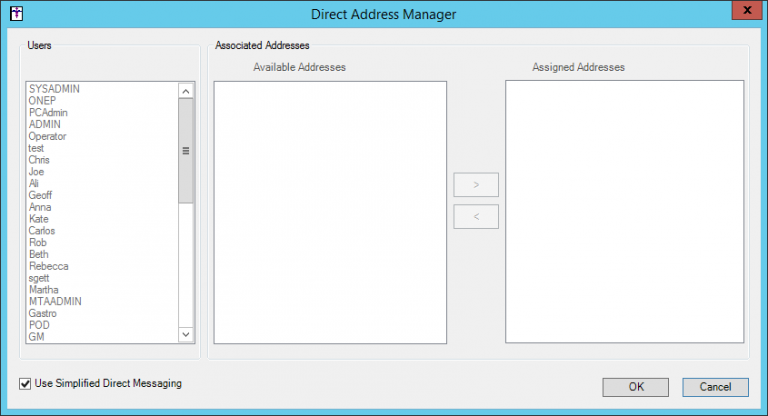Select SYSADMIN in the Users list
Screen dimensions: 768x416
click(54, 89)
